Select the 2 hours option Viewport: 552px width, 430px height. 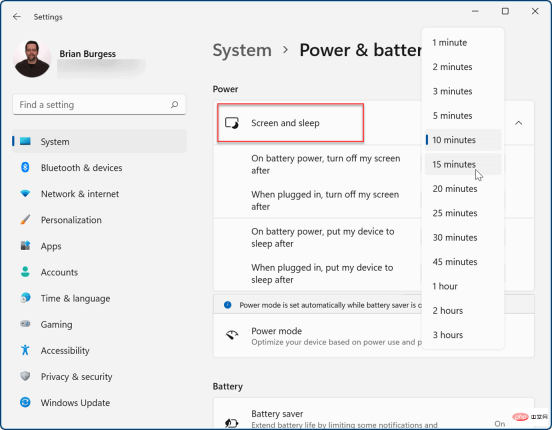[x=463, y=310]
